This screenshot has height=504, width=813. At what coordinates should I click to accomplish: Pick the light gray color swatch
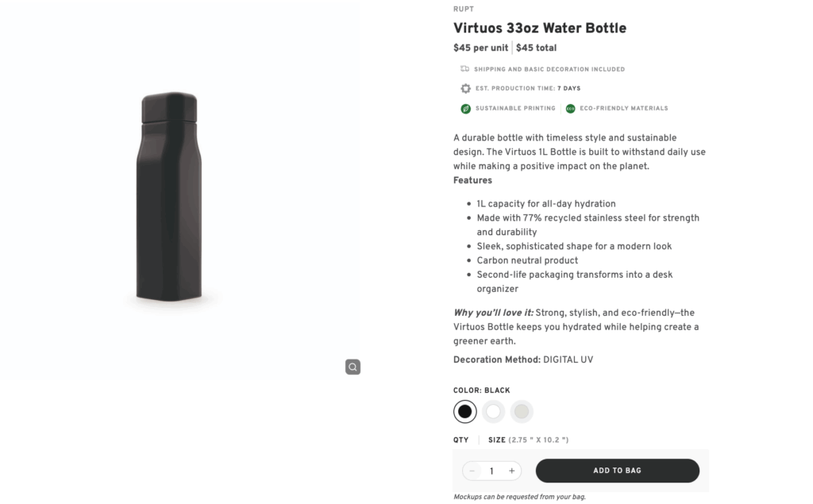(x=522, y=411)
